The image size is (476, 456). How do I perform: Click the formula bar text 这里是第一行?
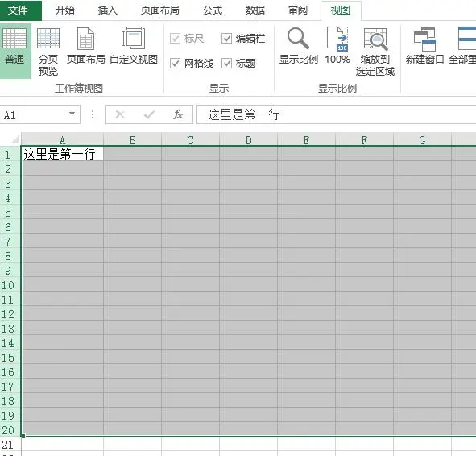click(x=243, y=114)
